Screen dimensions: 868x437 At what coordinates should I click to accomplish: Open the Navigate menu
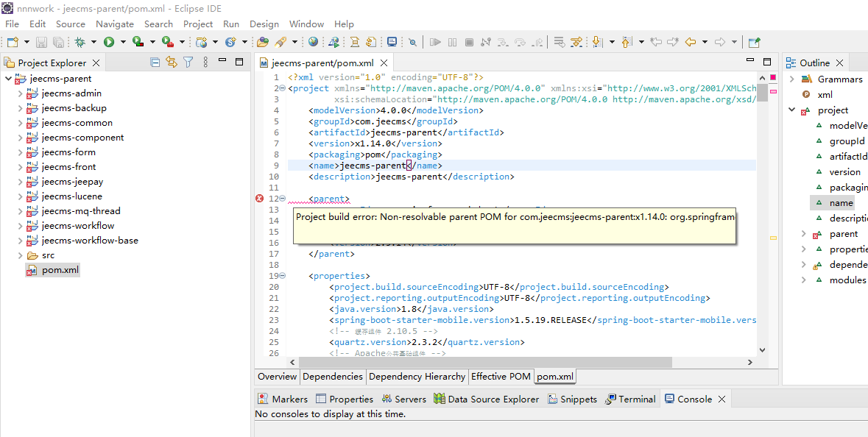114,24
